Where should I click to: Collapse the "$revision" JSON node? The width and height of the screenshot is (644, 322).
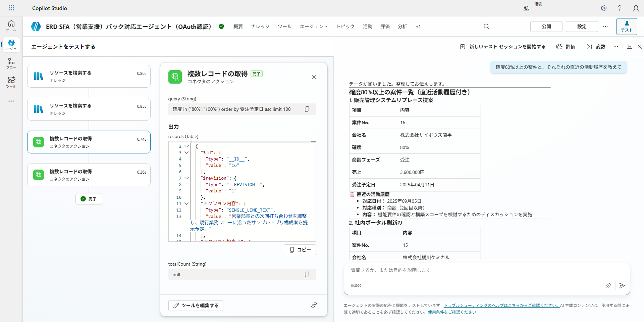pyautogui.click(x=187, y=178)
